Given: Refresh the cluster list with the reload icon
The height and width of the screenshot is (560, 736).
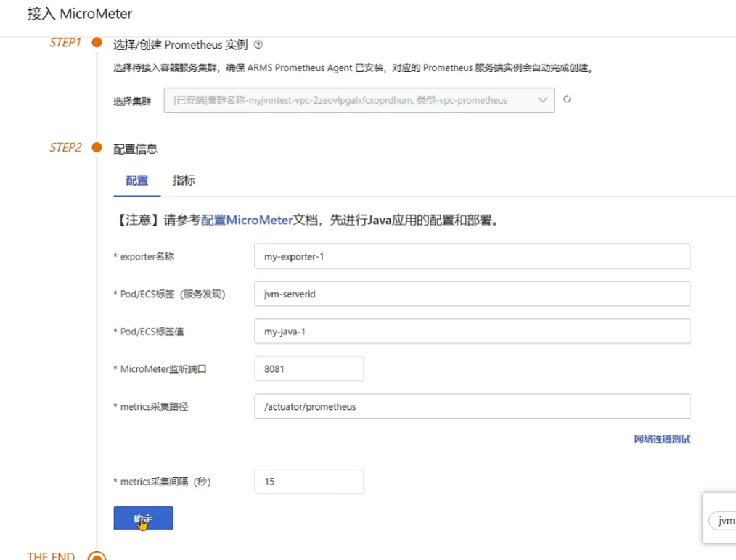Looking at the screenshot, I should (567, 99).
